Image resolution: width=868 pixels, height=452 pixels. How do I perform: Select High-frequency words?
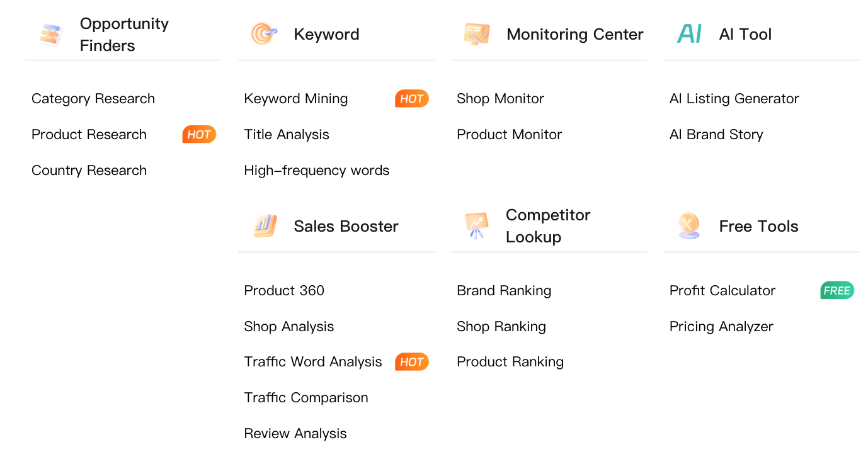317,171
